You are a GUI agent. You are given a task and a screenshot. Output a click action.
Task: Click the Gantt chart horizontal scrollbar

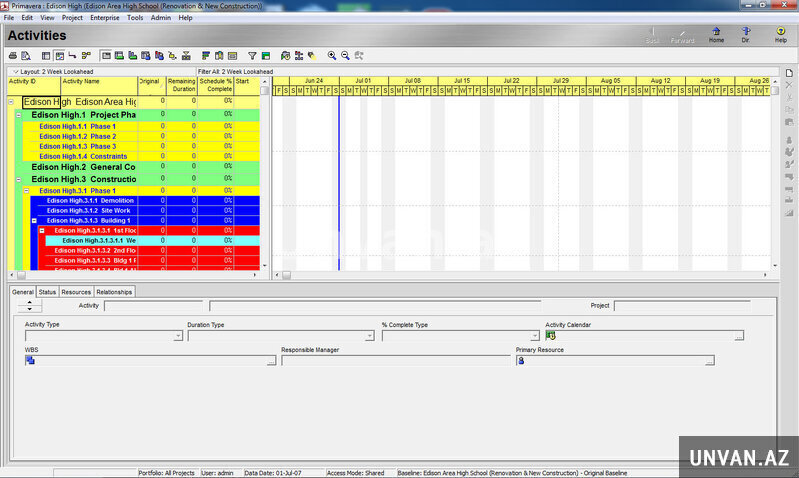click(520, 274)
